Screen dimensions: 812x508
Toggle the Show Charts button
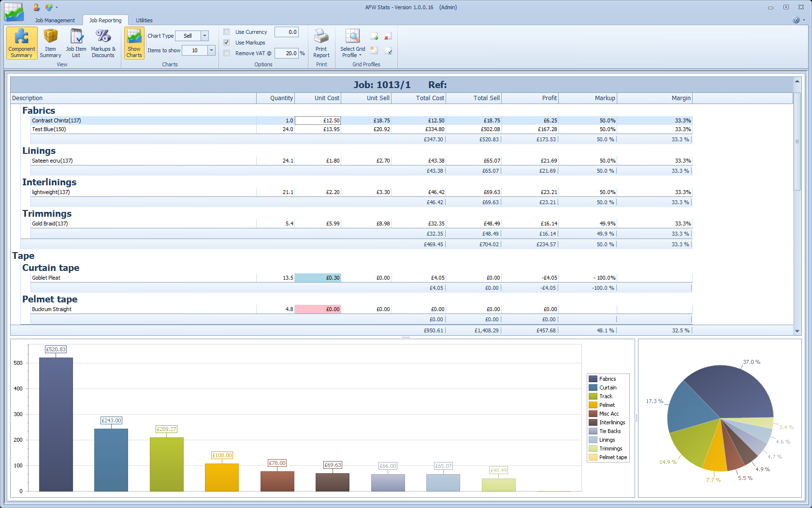(134, 43)
